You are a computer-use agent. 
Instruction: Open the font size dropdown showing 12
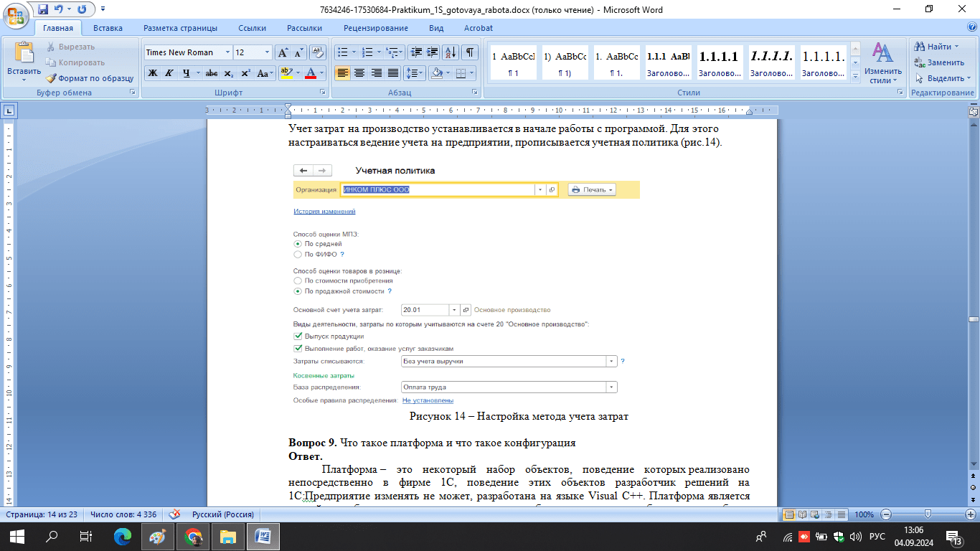point(268,52)
